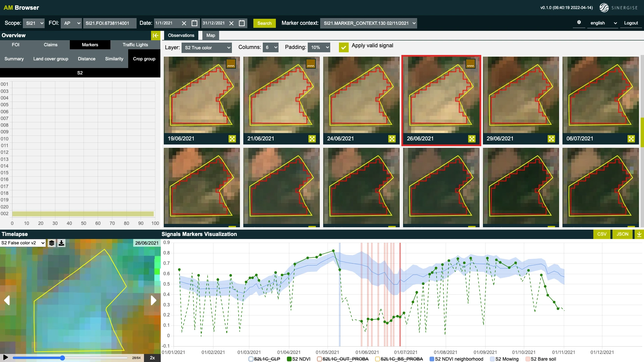Clear the end date 31/12/2021
This screenshot has height=362, width=644.
pos(231,23)
